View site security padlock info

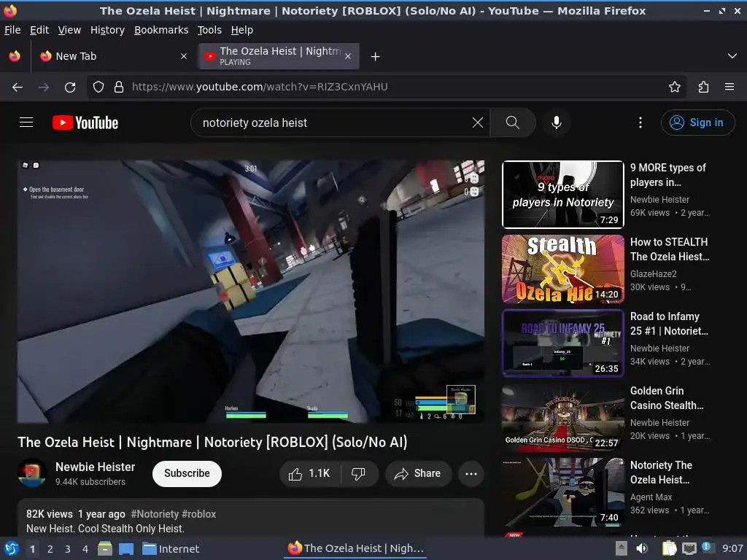coord(119,87)
